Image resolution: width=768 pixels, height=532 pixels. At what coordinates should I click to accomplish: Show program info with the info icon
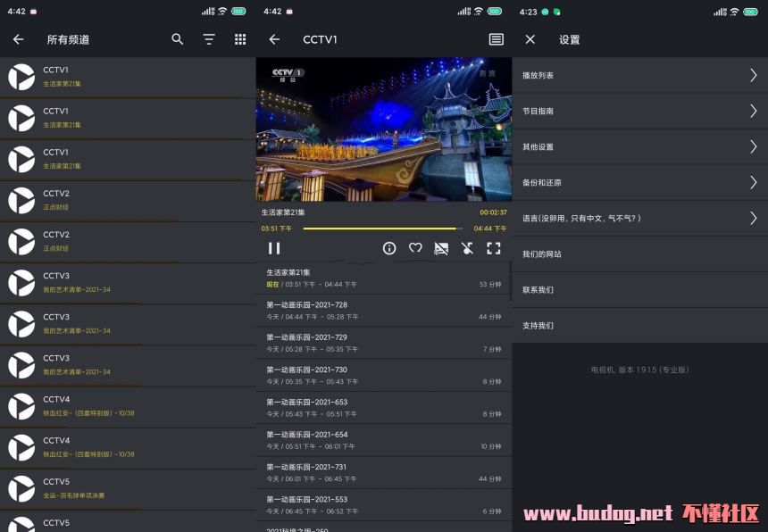tap(389, 248)
